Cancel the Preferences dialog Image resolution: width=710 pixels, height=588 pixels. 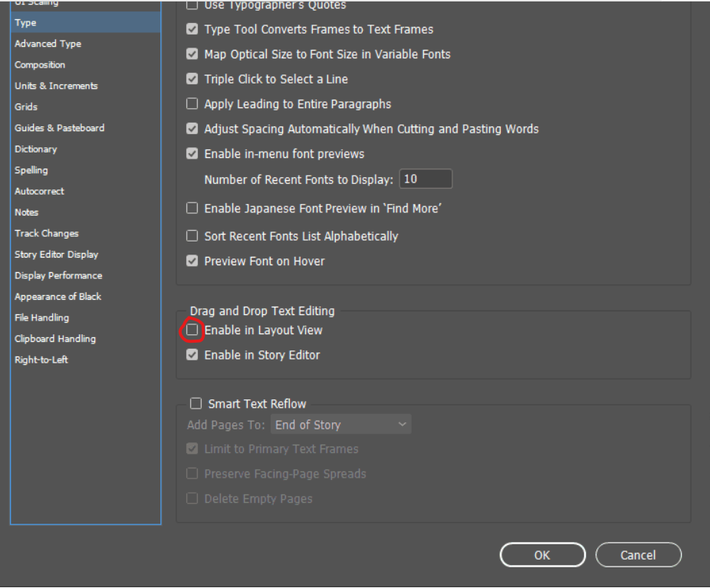tap(638, 555)
